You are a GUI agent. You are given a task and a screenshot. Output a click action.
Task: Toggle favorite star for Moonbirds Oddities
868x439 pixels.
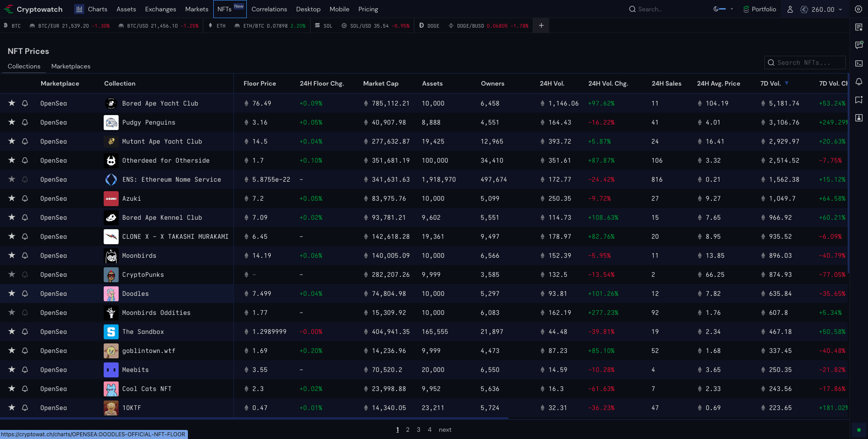click(x=12, y=313)
